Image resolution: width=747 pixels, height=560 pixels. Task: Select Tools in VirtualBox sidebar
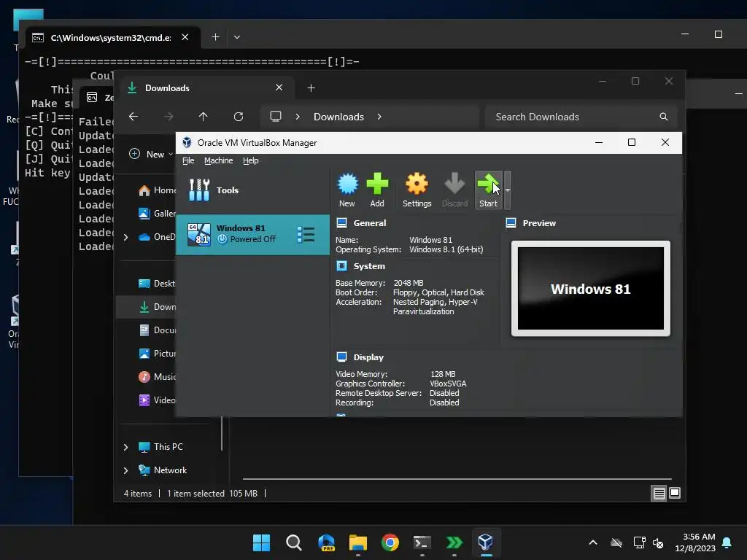coord(252,190)
